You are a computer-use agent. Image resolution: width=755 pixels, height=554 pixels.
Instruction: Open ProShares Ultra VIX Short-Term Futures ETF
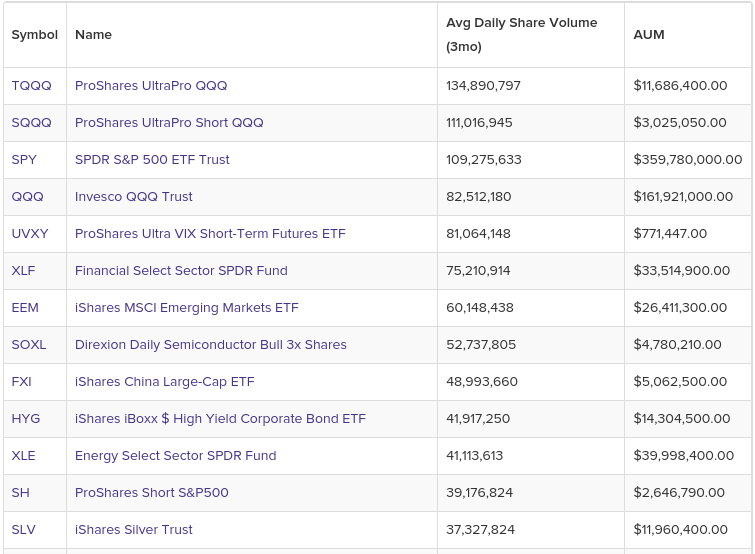click(210, 234)
